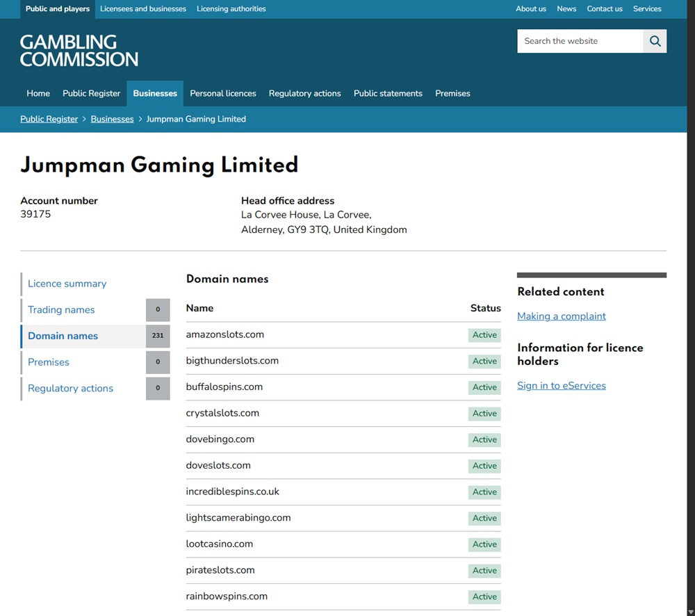This screenshot has height=616, width=695.
Task: Click the dovebingo.com domain name
Action: click(x=220, y=439)
